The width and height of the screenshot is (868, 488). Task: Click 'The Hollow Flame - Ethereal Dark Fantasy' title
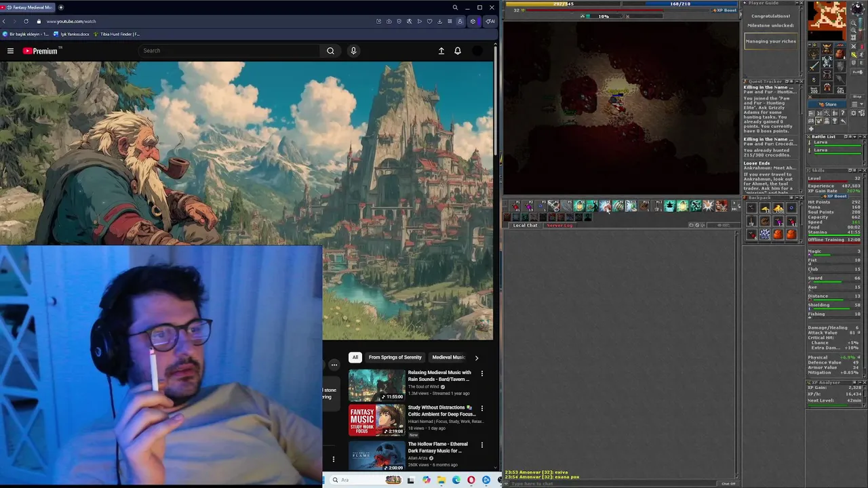pyautogui.click(x=437, y=447)
